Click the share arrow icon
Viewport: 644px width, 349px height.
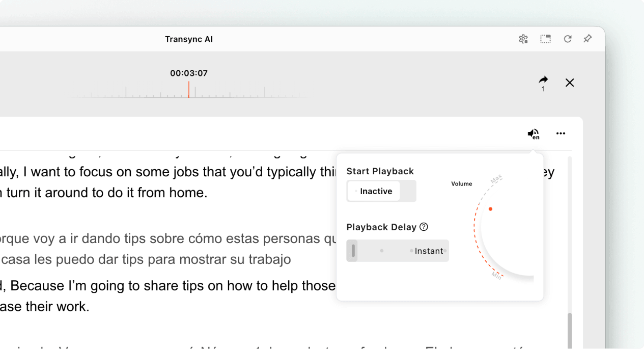pyautogui.click(x=543, y=80)
